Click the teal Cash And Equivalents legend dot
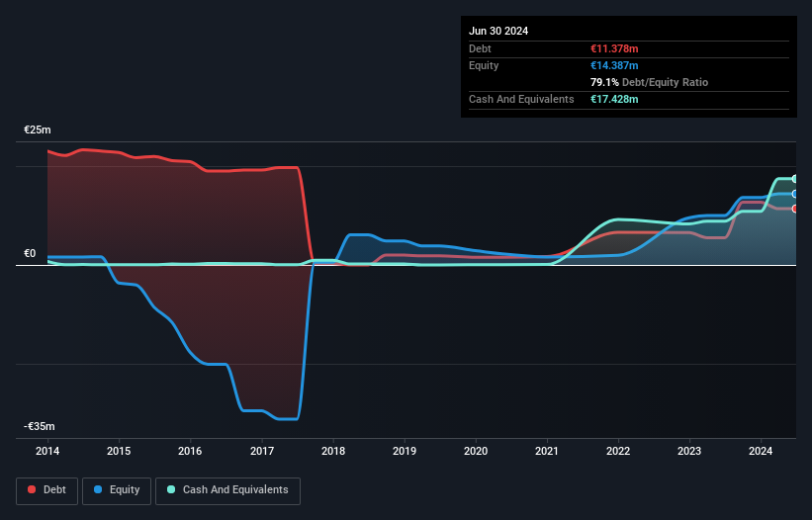Image resolution: width=812 pixels, height=520 pixels. click(171, 489)
